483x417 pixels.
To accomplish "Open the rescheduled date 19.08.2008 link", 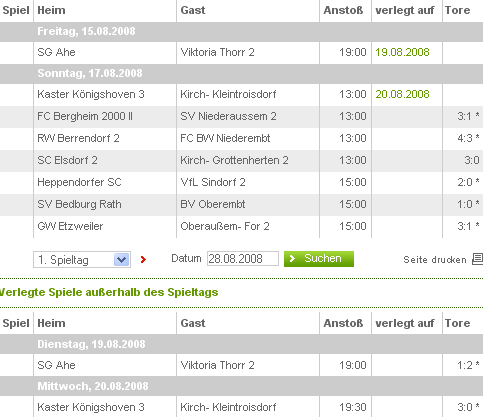I will pos(402,52).
